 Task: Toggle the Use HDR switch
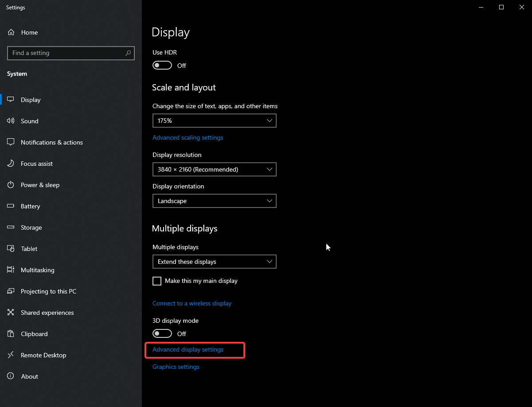[x=162, y=66]
